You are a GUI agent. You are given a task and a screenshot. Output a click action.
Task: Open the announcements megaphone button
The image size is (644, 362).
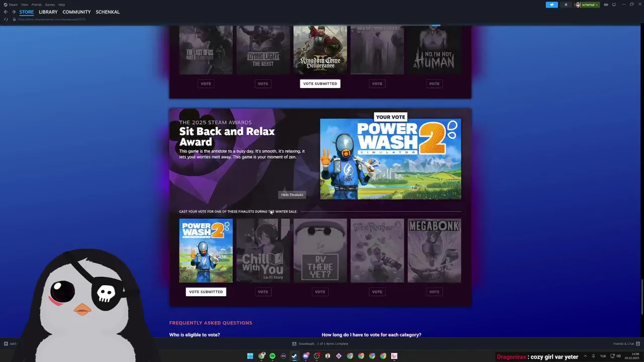[552, 5]
